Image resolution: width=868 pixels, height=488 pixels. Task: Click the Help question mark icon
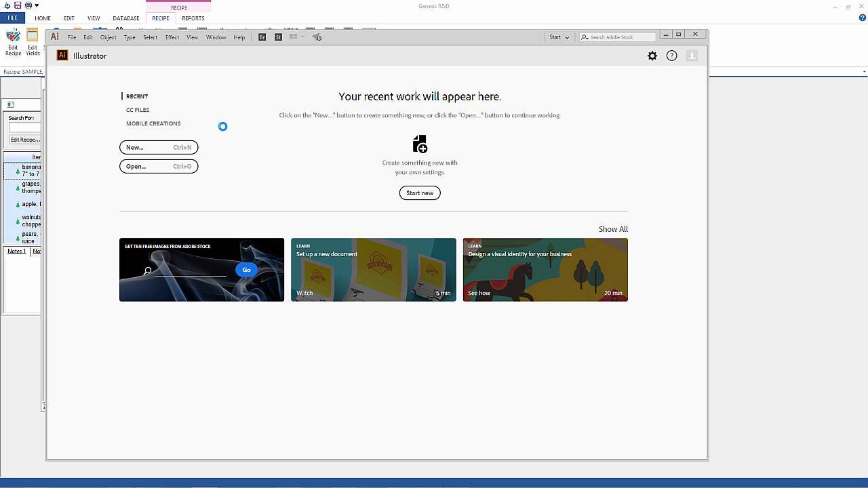(671, 56)
